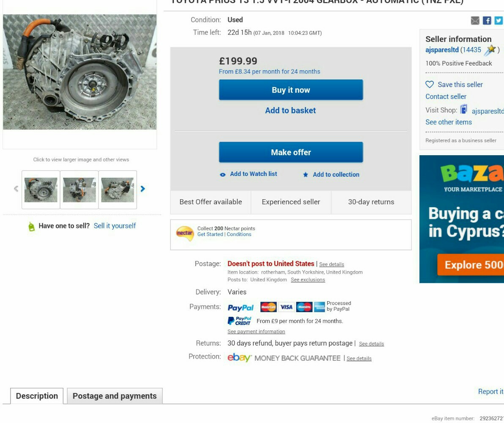Share listing via email icon

(475, 21)
